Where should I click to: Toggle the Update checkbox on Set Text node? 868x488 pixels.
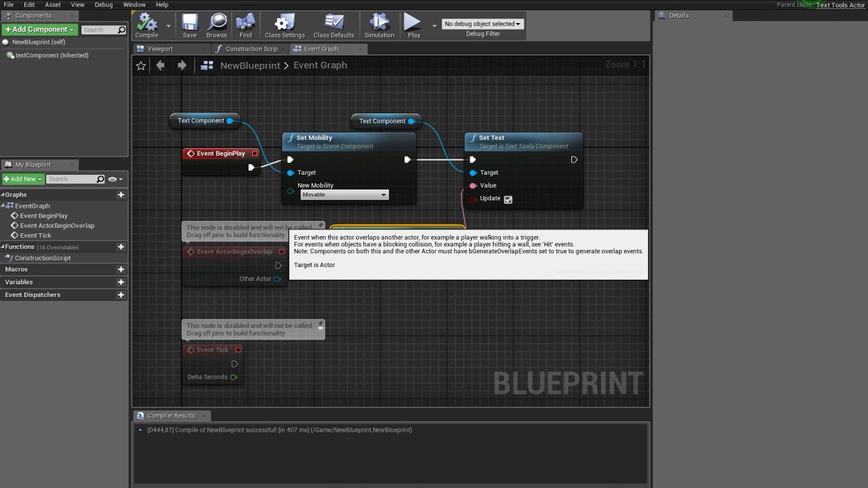(x=508, y=199)
